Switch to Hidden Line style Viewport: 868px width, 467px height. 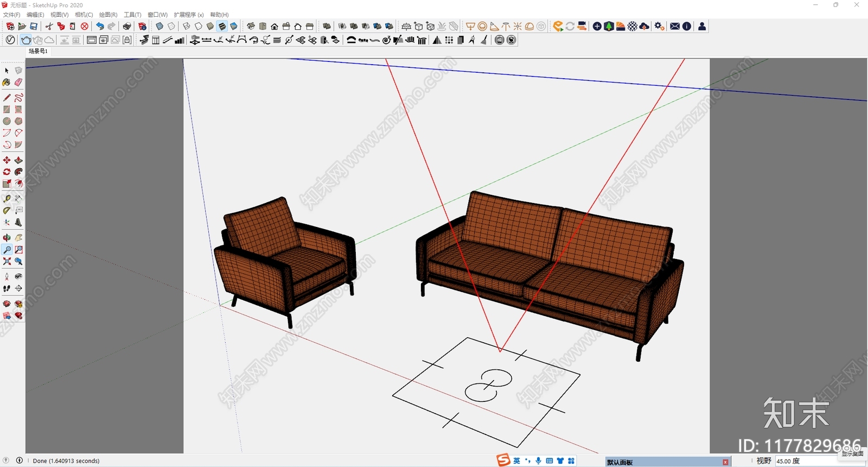(x=199, y=26)
